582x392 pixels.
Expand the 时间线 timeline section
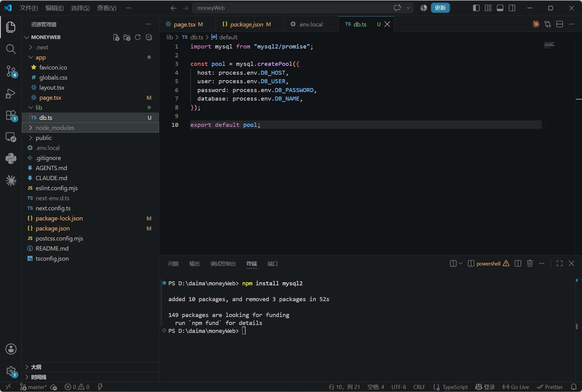tap(90, 377)
